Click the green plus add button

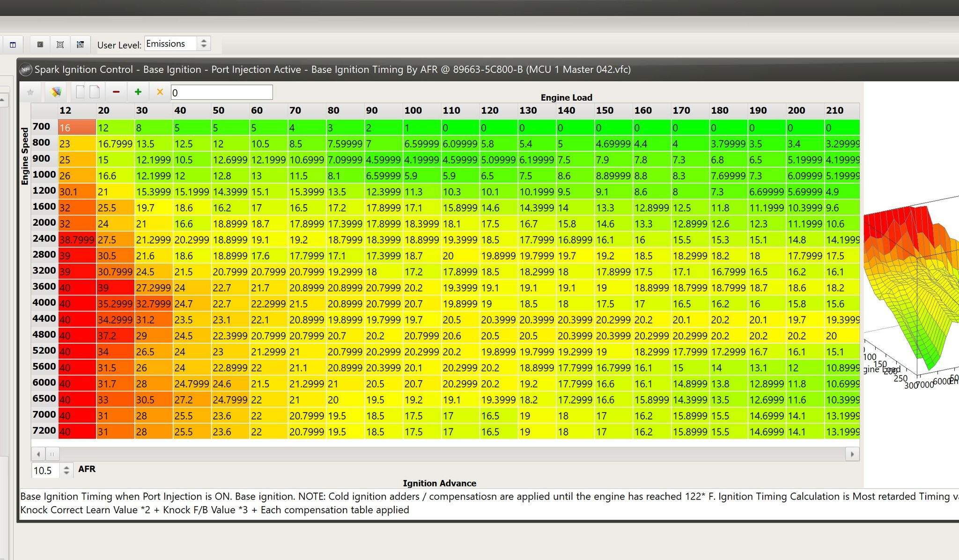(138, 92)
